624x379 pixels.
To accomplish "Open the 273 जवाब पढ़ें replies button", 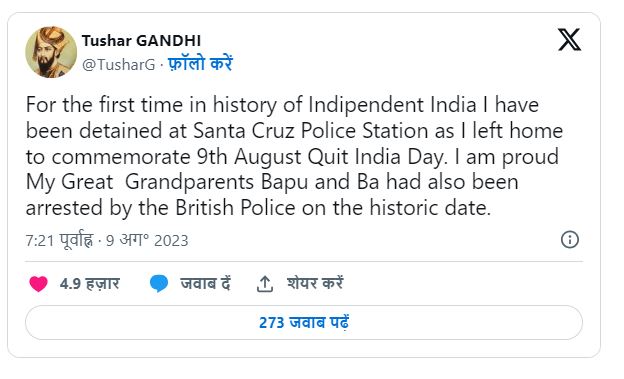I will (304, 322).
